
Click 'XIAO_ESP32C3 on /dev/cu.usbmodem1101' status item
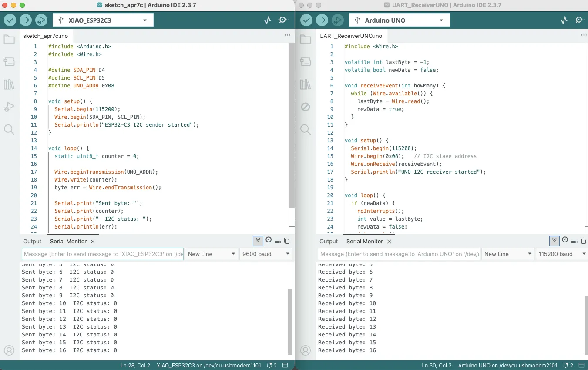(x=209, y=366)
